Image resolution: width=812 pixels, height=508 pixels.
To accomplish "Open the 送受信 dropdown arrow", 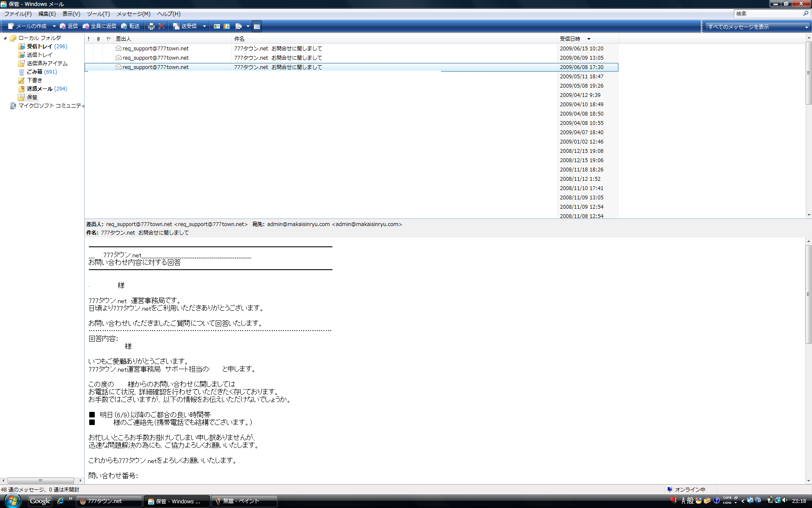I will coord(204,26).
